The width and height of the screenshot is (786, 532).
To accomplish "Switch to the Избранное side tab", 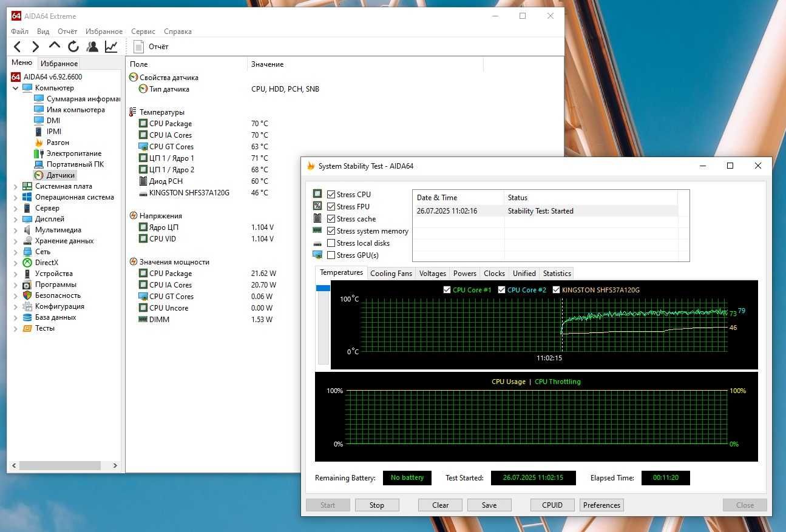I will point(59,63).
